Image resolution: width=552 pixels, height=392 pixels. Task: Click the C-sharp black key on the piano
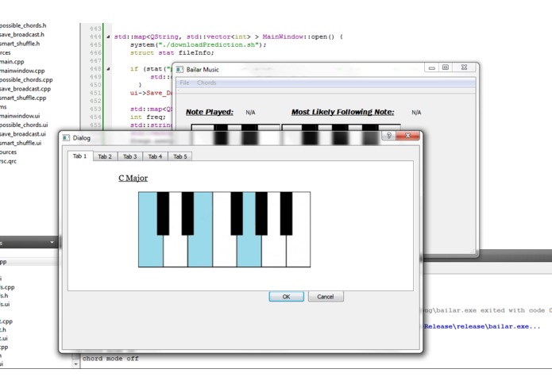pyautogui.click(x=163, y=213)
